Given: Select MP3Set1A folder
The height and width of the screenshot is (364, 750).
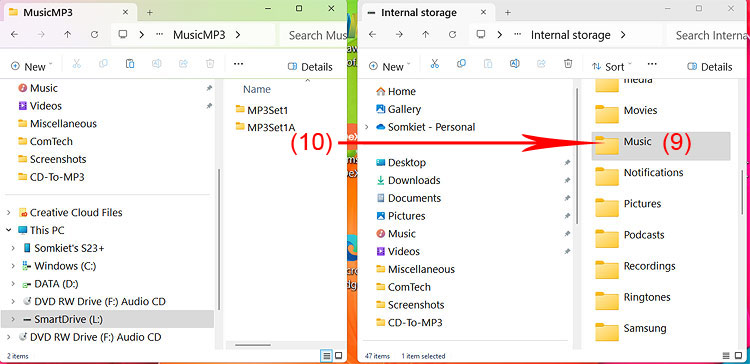Looking at the screenshot, I should coord(265,127).
